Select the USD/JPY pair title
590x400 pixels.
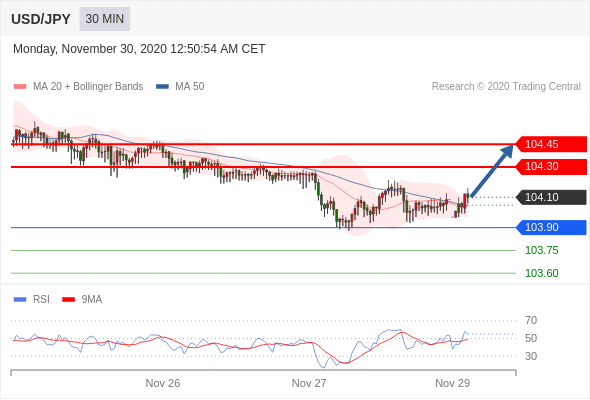pos(41,19)
